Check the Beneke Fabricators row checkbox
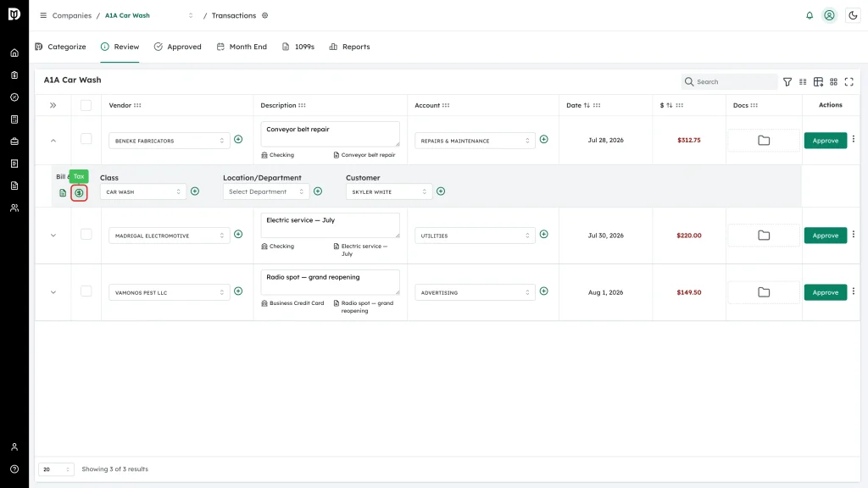868x488 pixels. 86,139
